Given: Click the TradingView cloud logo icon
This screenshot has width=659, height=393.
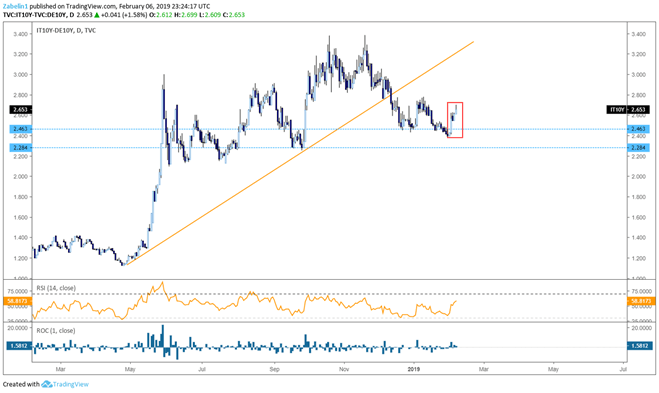Looking at the screenshot, I should (x=46, y=384).
